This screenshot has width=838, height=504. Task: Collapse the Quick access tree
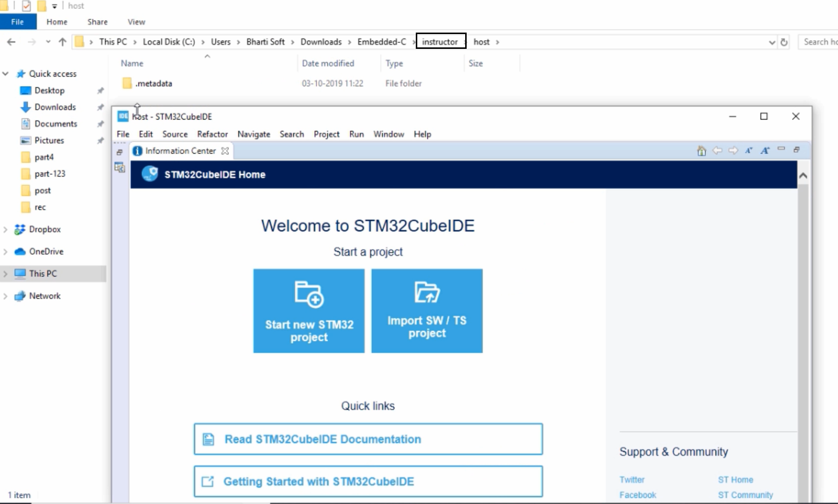[x=6, y=74]
